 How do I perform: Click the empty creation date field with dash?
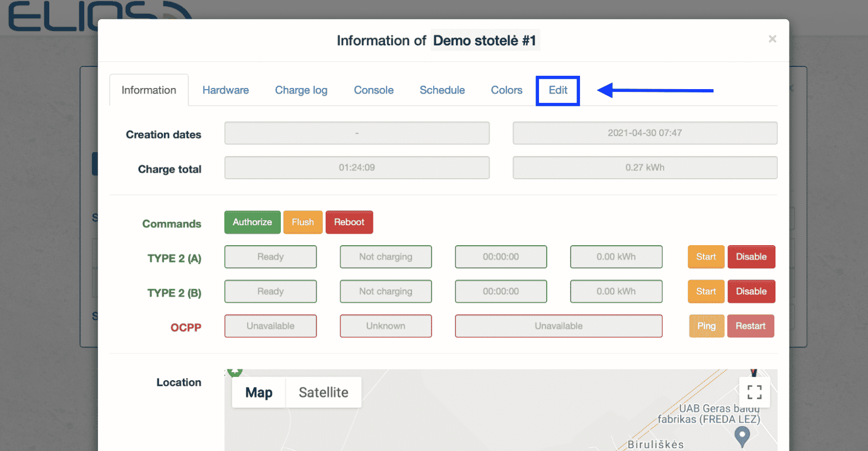(357, 133)
